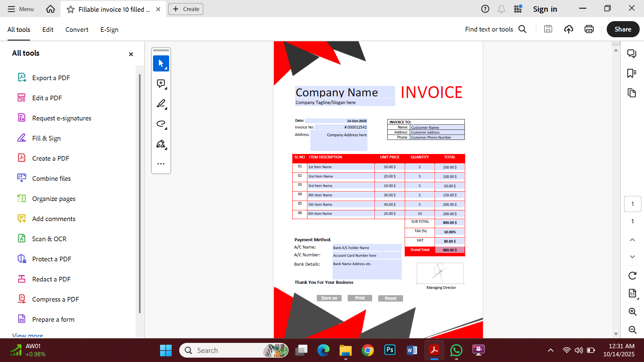Open more tools via the ellipsis in the toolbar
This screenshot has height=362, width=644.
[x=161, y=163]
